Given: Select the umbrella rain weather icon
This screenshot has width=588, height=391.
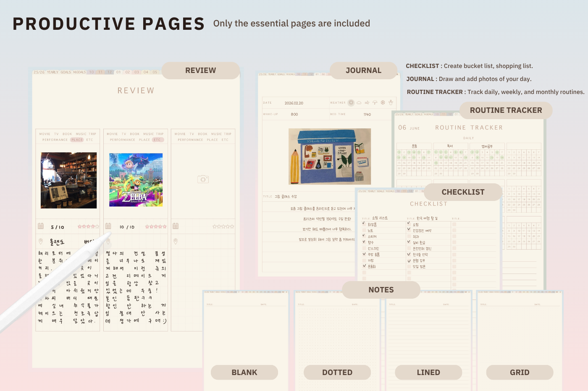Looking at the screenshot, I should tap(375, 103).
